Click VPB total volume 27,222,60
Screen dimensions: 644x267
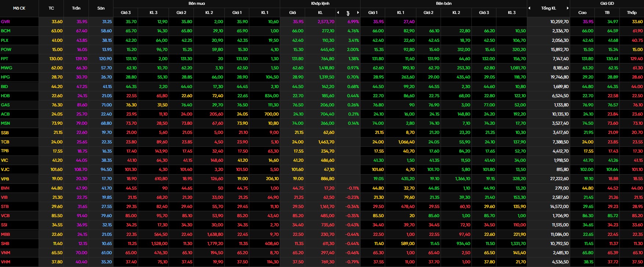560,179
